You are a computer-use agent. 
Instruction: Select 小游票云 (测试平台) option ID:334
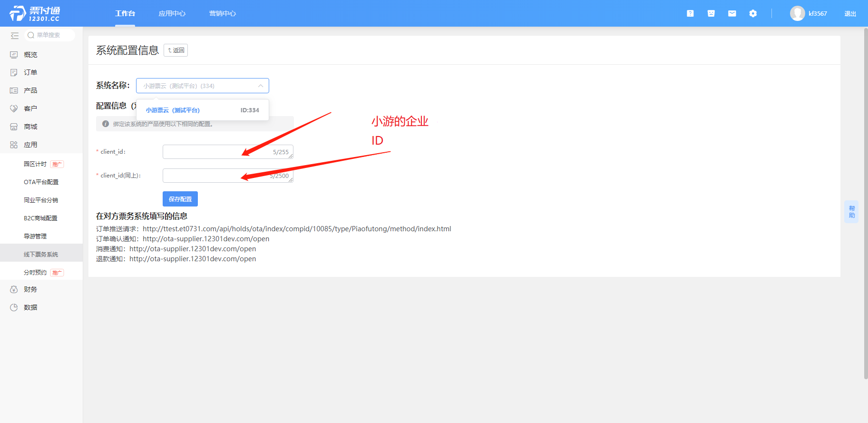[x=202, y=110]
